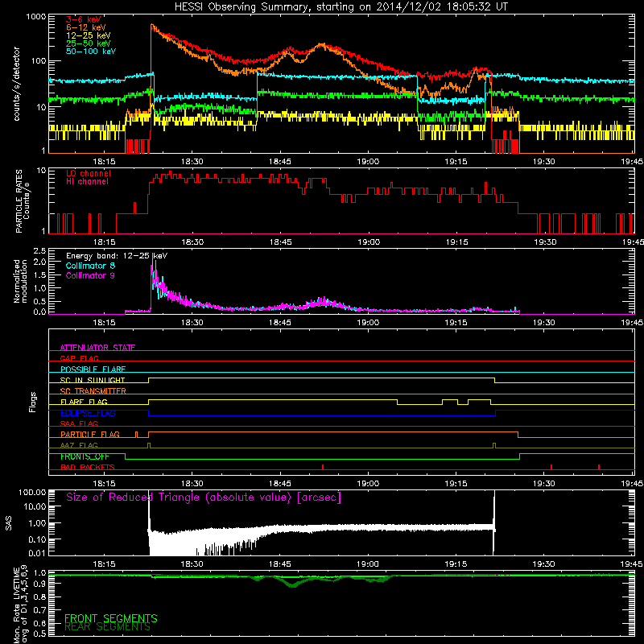Click the bad packets marker near 19:39

599,467
